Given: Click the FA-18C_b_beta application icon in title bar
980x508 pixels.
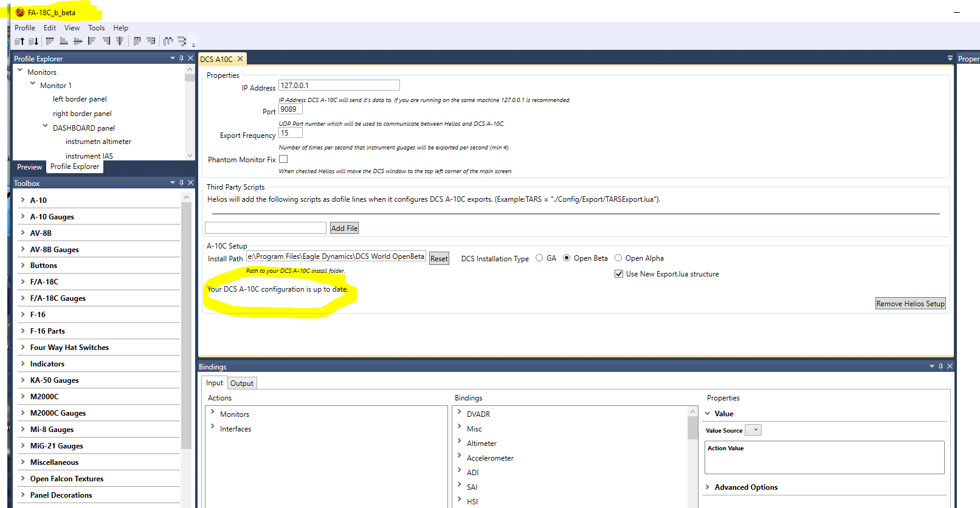Looking at the screenshot, I should (20, 12).
